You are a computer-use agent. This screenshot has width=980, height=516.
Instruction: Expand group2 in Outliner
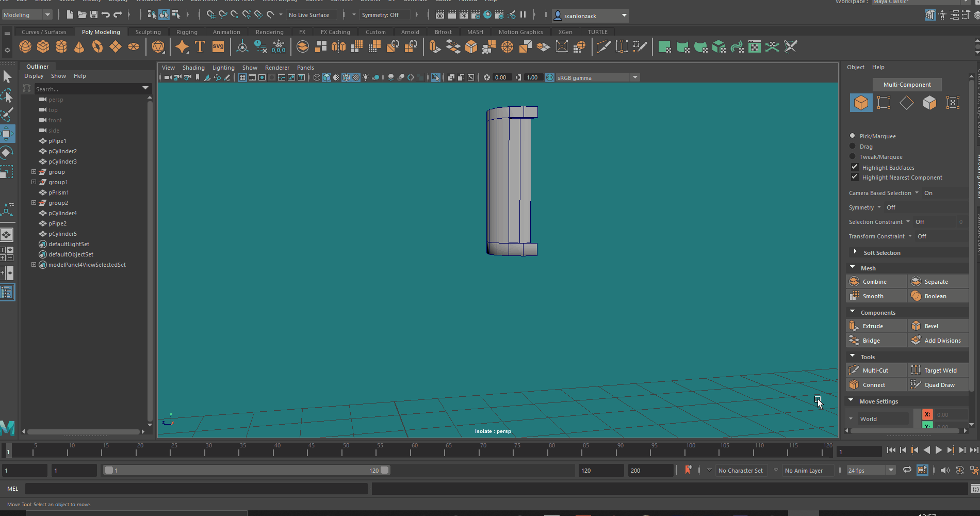[34, 203]
